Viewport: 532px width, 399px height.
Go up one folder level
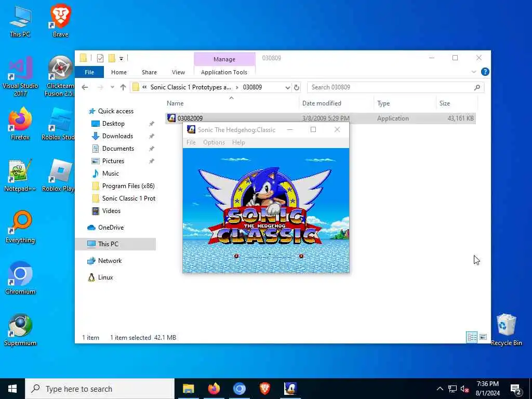123,87
